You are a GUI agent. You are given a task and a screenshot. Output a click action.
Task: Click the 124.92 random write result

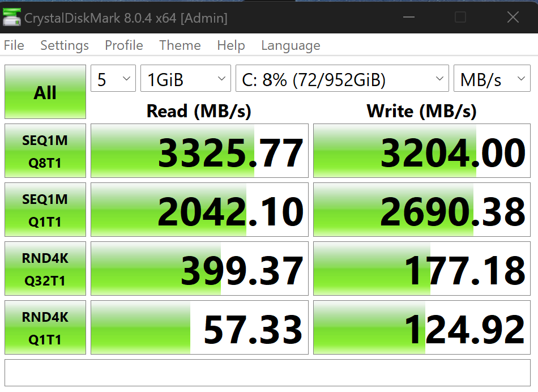pyautogui.click(x=422, y=327)
